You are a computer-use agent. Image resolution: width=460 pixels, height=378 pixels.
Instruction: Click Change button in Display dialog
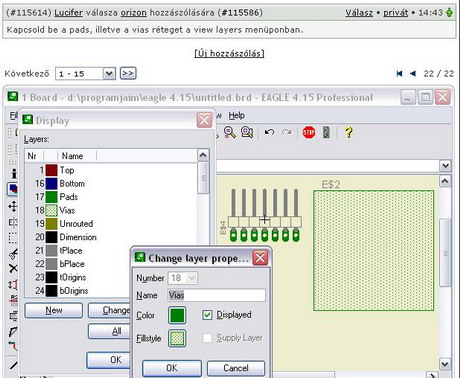pyautogui.click(x=109, y=310)
